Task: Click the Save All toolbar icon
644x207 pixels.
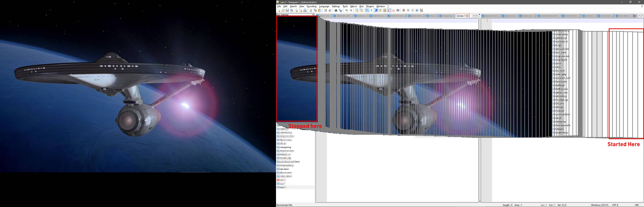Action: (x=292, y=11)
